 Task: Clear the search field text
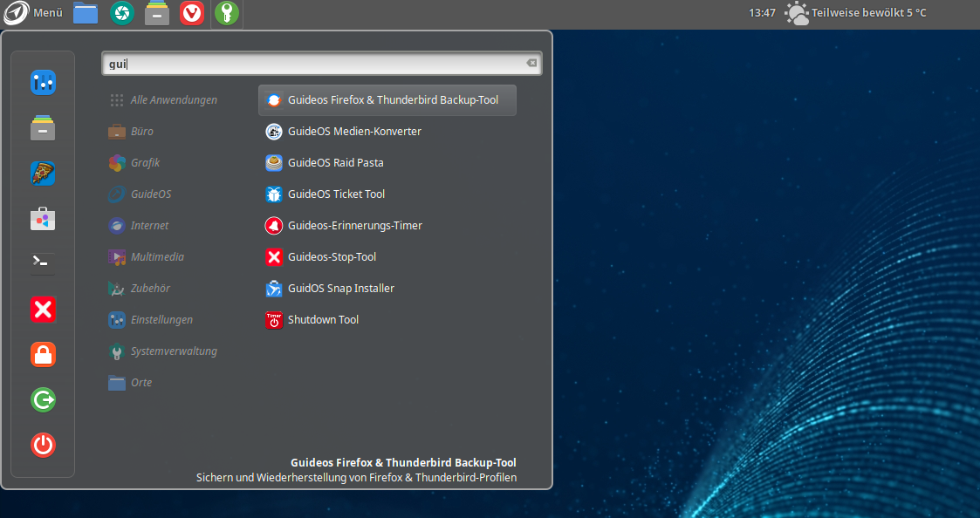(531, 63)
